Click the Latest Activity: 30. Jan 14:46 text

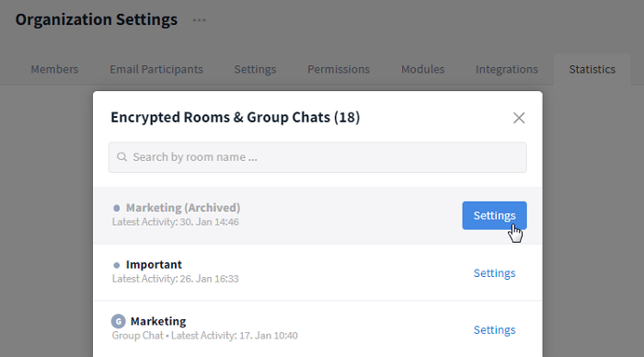pos(176,222)
